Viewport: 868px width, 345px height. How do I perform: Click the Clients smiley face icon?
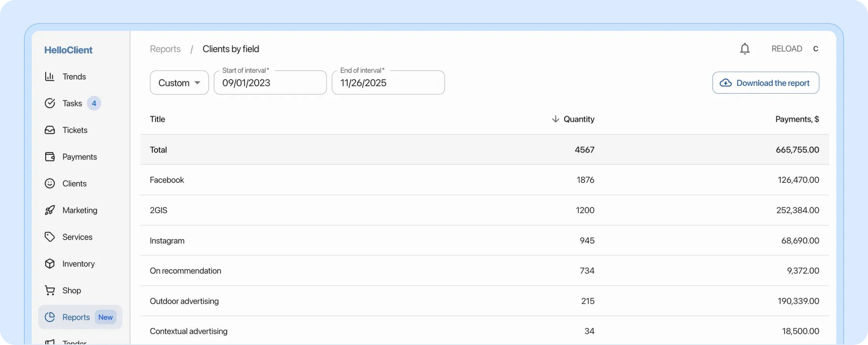(x=49, y=183)
